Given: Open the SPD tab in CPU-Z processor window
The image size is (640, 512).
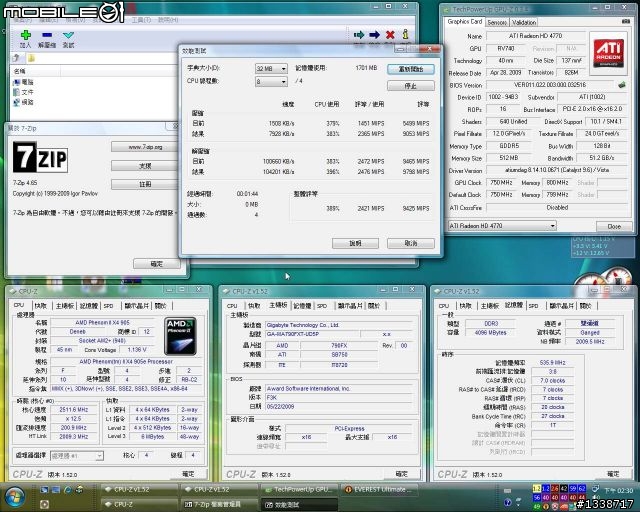Looking at the screenshot, I should click(x=108, y=306).
